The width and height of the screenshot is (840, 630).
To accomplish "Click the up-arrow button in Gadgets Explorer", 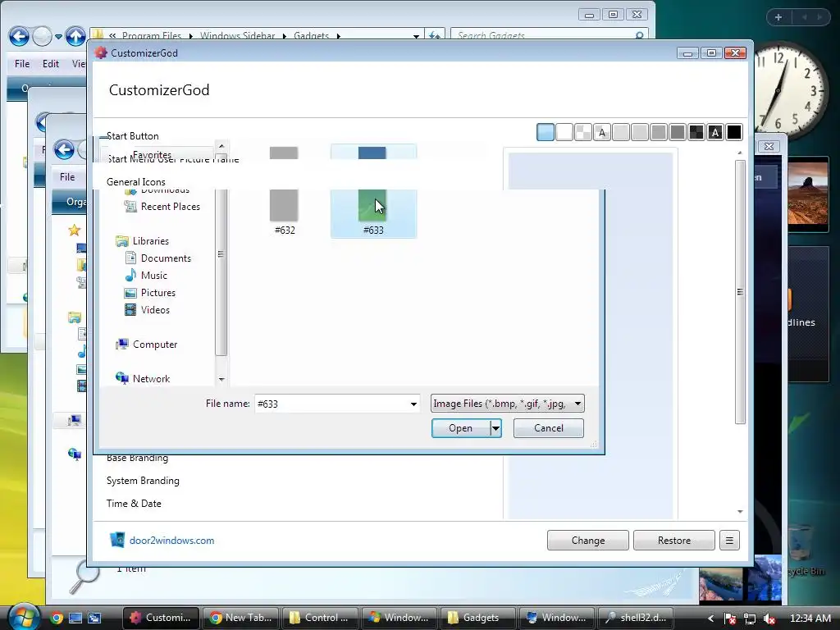I will tap(75, 36).
